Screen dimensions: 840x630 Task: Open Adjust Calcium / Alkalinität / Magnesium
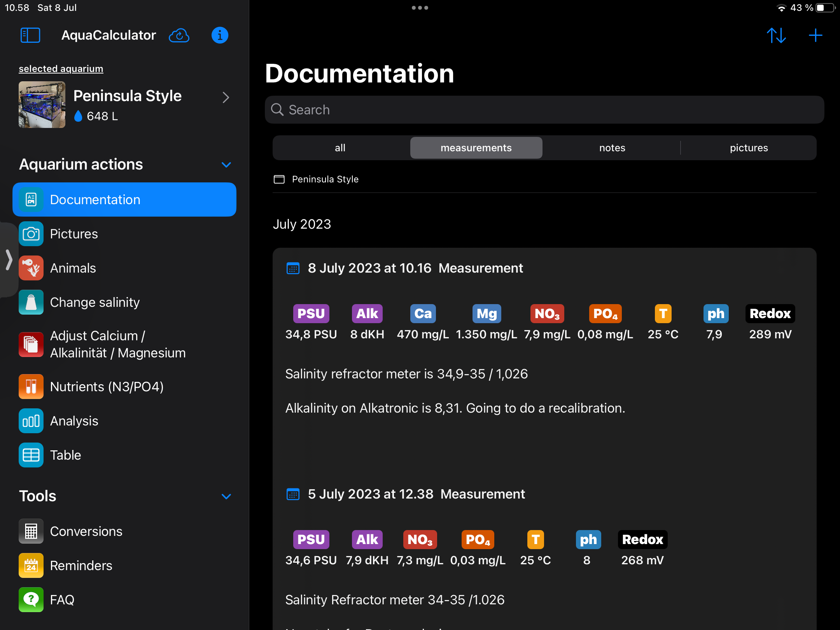tap(117, 344)
